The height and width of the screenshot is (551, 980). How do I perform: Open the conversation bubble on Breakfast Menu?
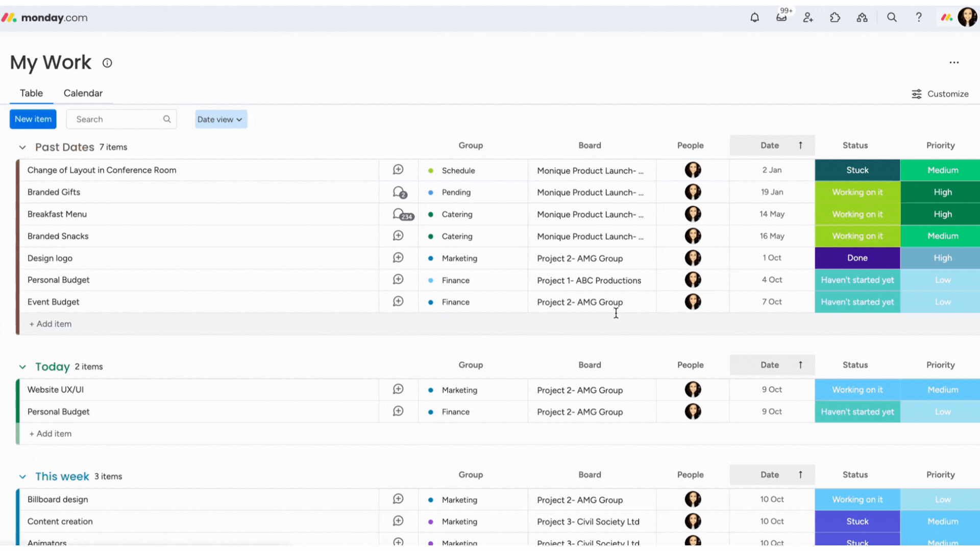(x=401, y=214)
